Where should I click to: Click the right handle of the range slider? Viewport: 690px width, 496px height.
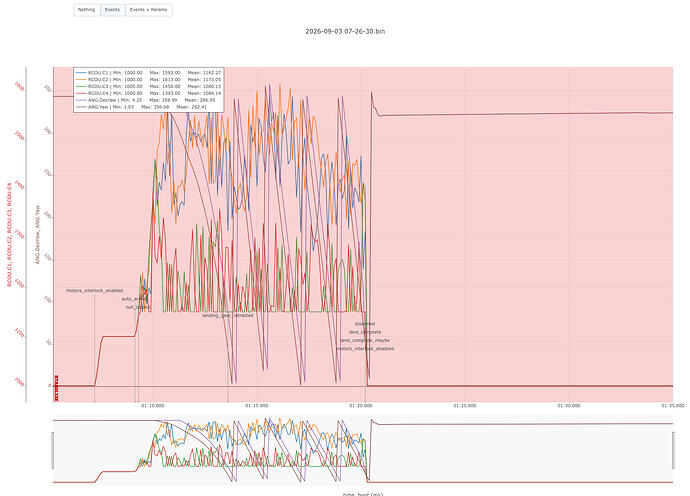673,450
